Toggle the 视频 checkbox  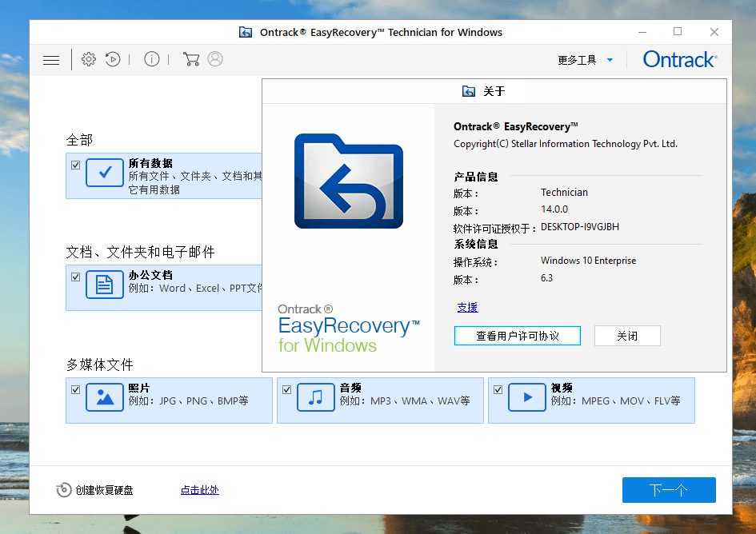498,390
